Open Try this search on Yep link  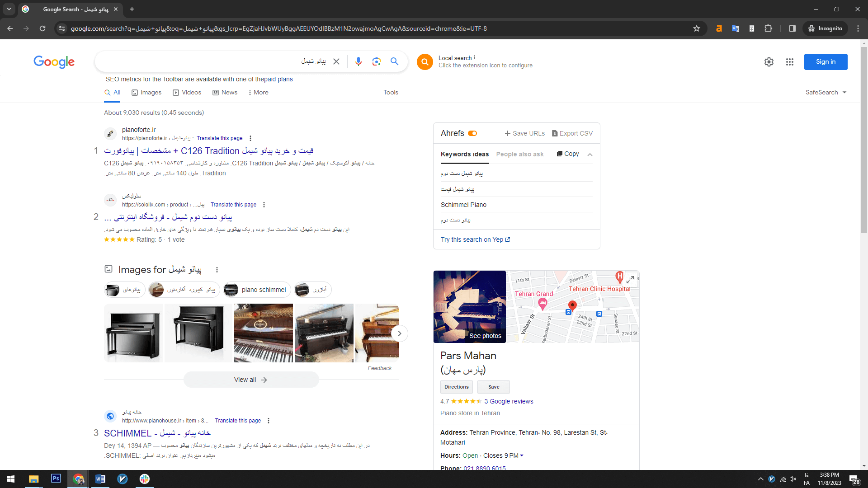(475, 239)
